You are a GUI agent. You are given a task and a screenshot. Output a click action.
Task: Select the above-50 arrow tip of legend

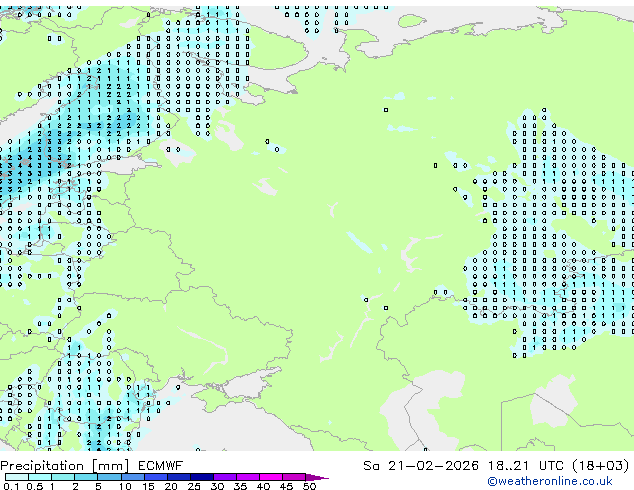coord(317,477)
